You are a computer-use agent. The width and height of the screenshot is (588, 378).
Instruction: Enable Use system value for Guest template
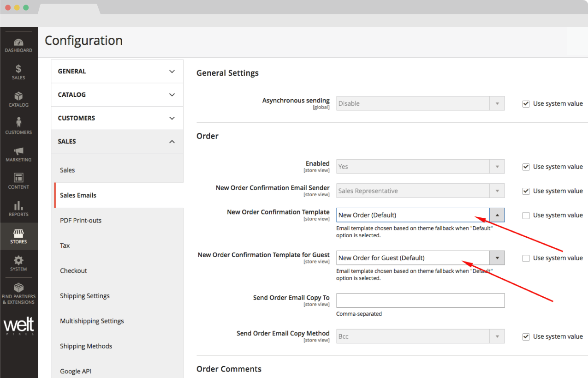(526, 258)
